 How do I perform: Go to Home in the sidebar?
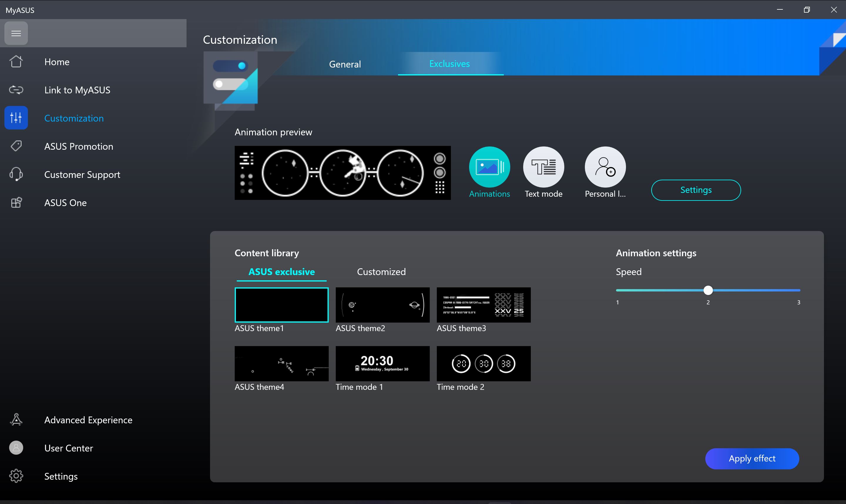57,62
